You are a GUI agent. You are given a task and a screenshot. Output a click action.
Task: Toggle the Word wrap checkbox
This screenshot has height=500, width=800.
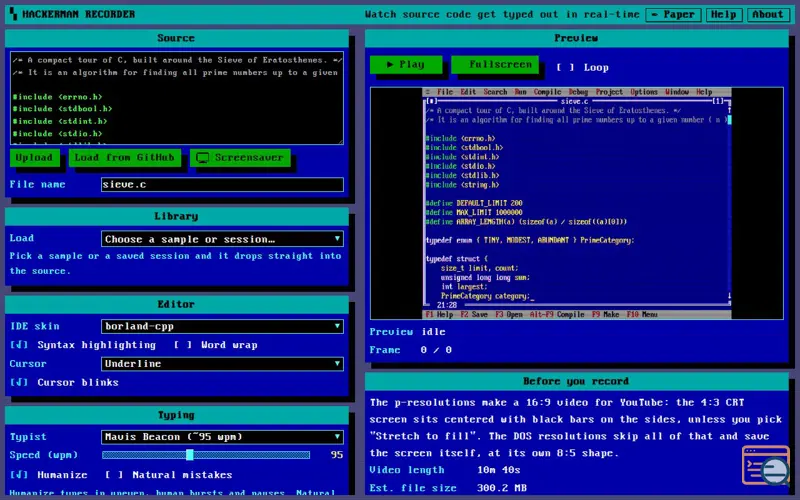[182, 345]
